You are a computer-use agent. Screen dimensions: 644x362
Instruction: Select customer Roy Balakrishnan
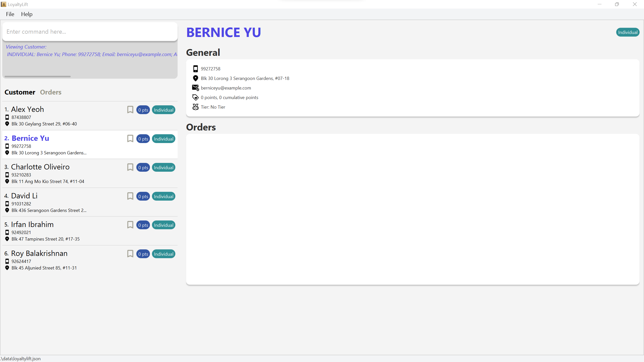(x=90, y=260)
